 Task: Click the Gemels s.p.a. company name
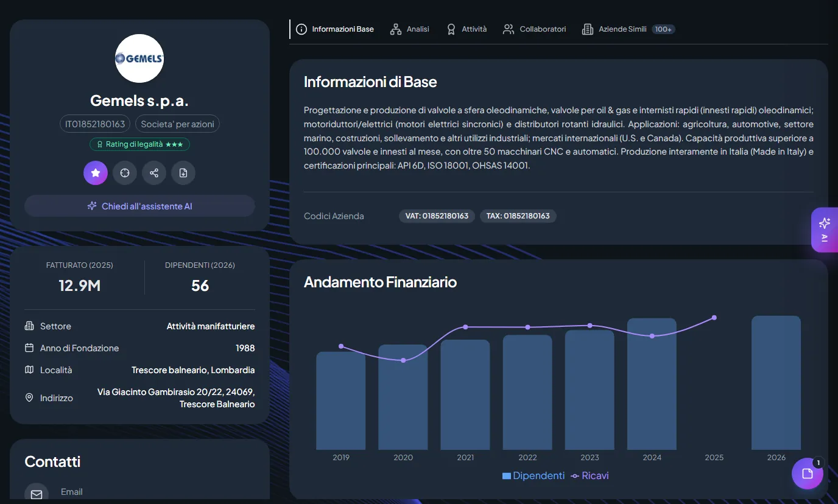[139, 100]
